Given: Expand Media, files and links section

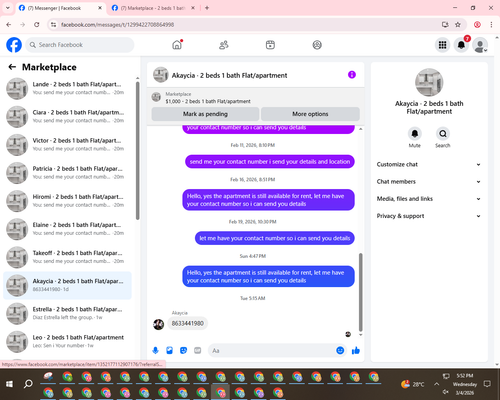Looking at the screenshot, I should [429, 199].
